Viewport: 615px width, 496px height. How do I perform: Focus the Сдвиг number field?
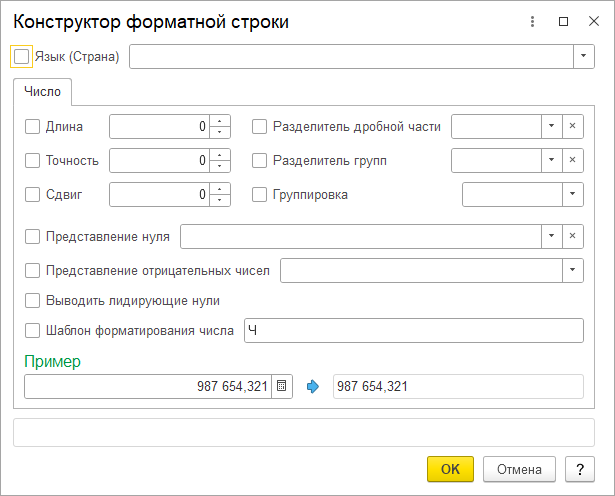[x=160, y=194]
